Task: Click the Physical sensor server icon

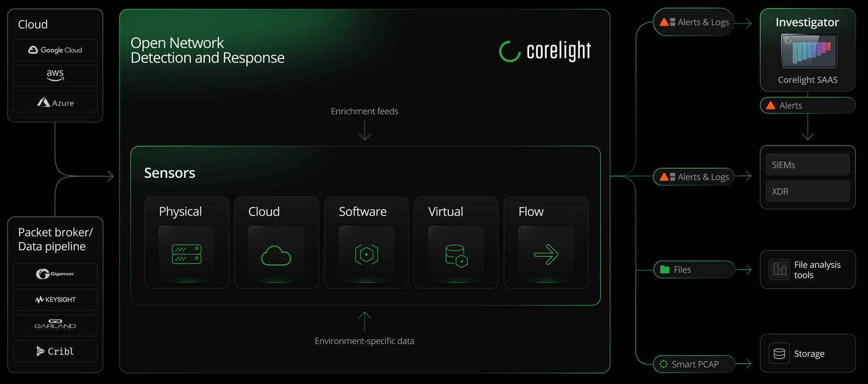Action: 187,254
